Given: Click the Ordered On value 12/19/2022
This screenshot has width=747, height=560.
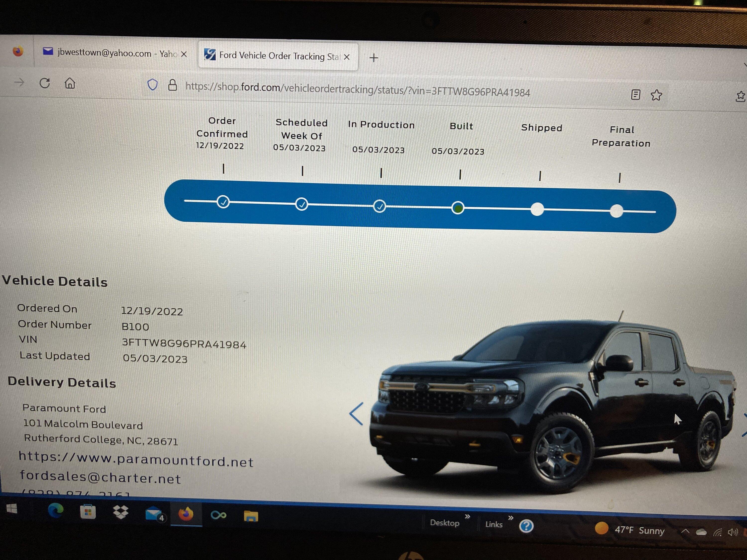Looking at the screenshot, I should click(x=152, y=311).
